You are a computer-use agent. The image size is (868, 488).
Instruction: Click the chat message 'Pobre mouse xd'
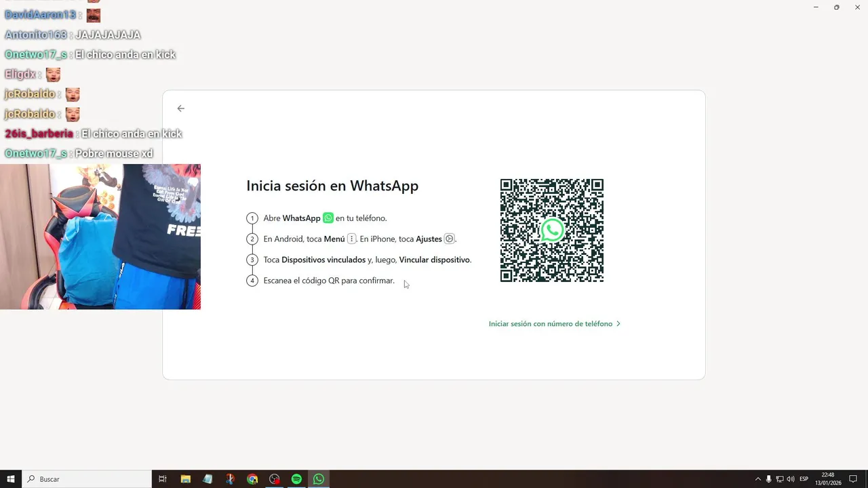114,153
